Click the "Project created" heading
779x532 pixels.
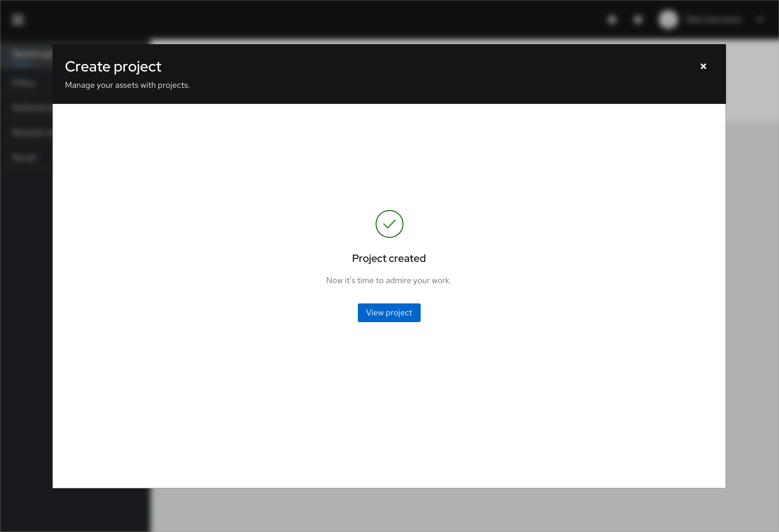tap(389, 258)
